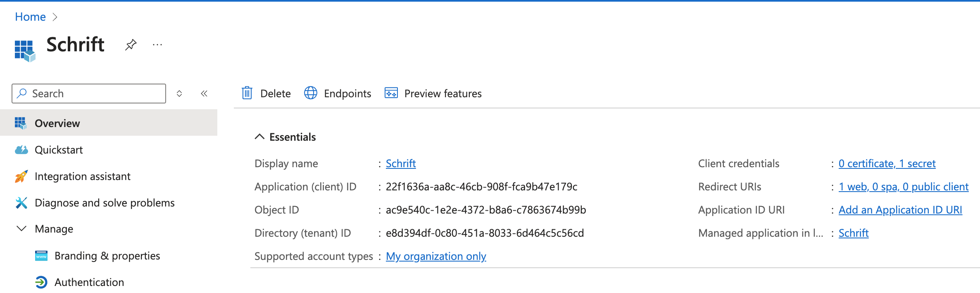The width and height of the screenshot is (980, 293).
Task: Select Overview in the sidebar
Action: pos(57,123)
